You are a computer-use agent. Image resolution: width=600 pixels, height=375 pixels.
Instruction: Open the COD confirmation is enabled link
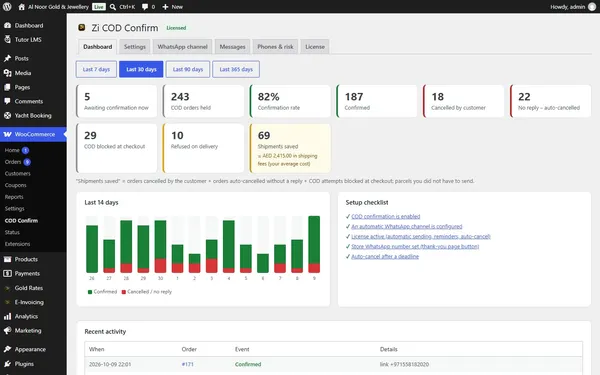point(386,216)
